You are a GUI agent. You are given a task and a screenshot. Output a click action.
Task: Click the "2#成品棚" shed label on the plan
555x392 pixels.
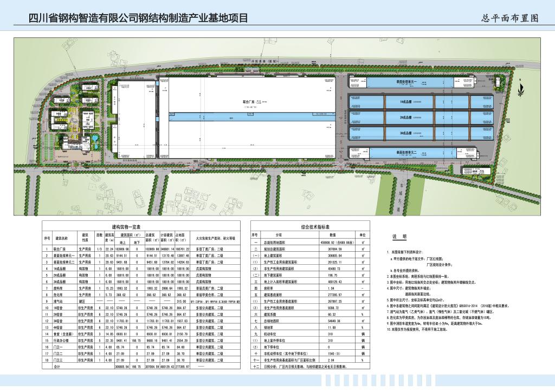405,117
